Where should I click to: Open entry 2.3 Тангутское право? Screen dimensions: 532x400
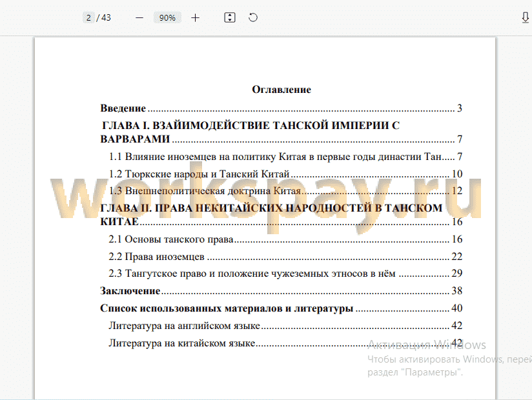pyautogui.click(x=285, y=273)
